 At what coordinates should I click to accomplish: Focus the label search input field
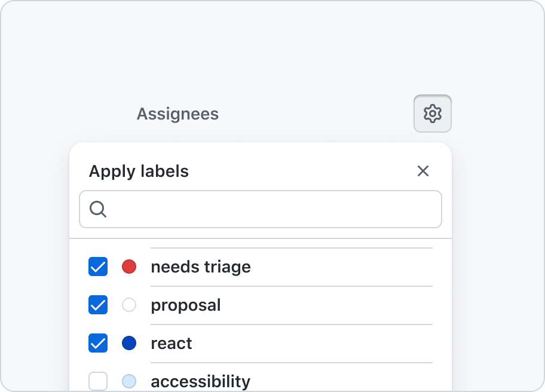(261, 209)
